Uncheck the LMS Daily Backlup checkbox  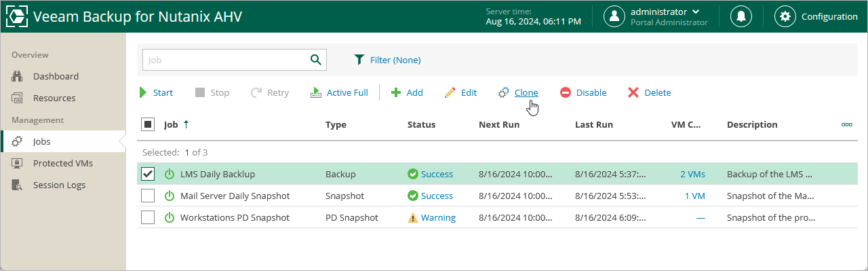pos(148,174)
